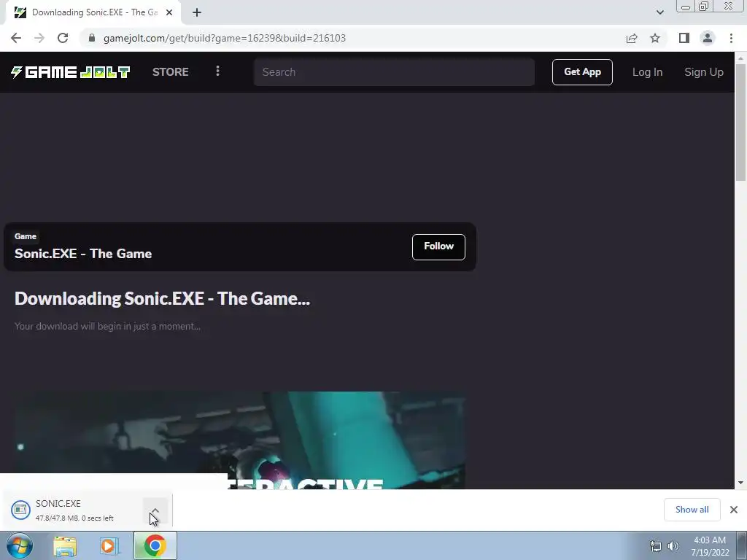Viewport: 747px width, 560px height.
Task: Open a new tab with plus button
Action: pos(197,13)
